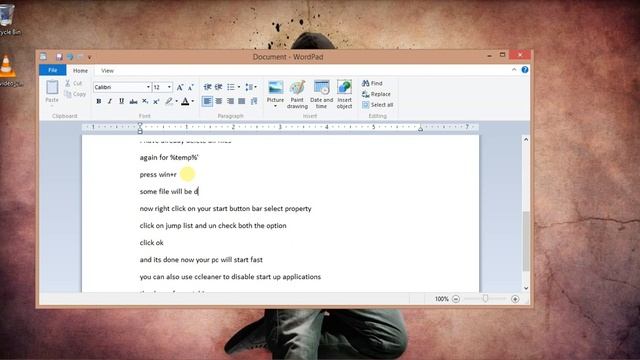Image resolution: width=640 pixels, height=360 pixels.
Task: Expand the Picture dropdown arrow
Action: click(x=275, y=107)
